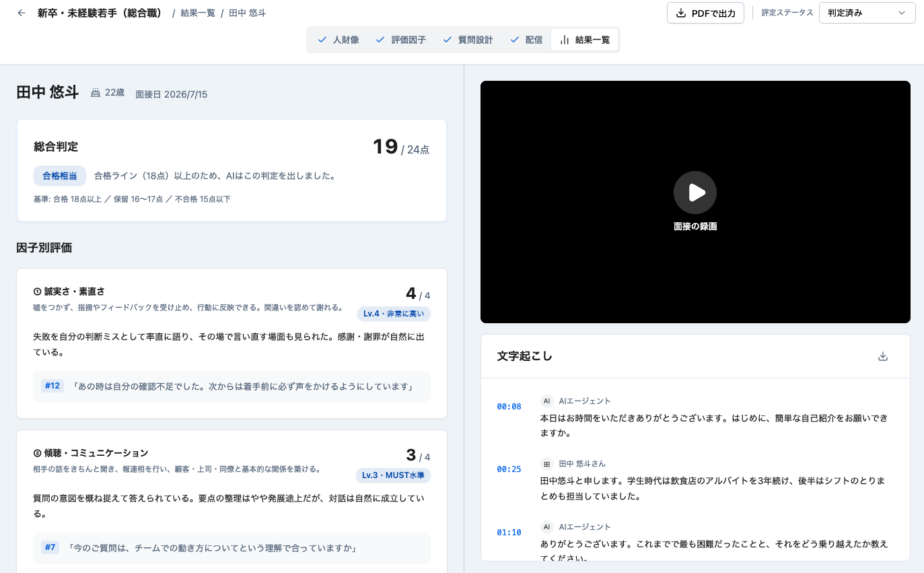Open 結果一覧 in the breadcrumb
This screenshot has width=924, height=573.
pyautogui.click(x=198, y=13)
